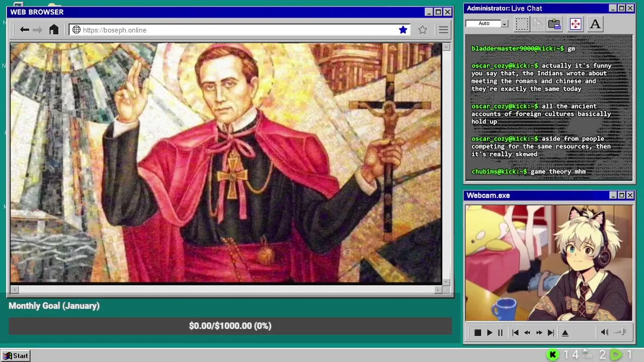Screen dimensions: 644x362
Task: Fast forward in Webcam.exe controls
Action: (539, 332)
